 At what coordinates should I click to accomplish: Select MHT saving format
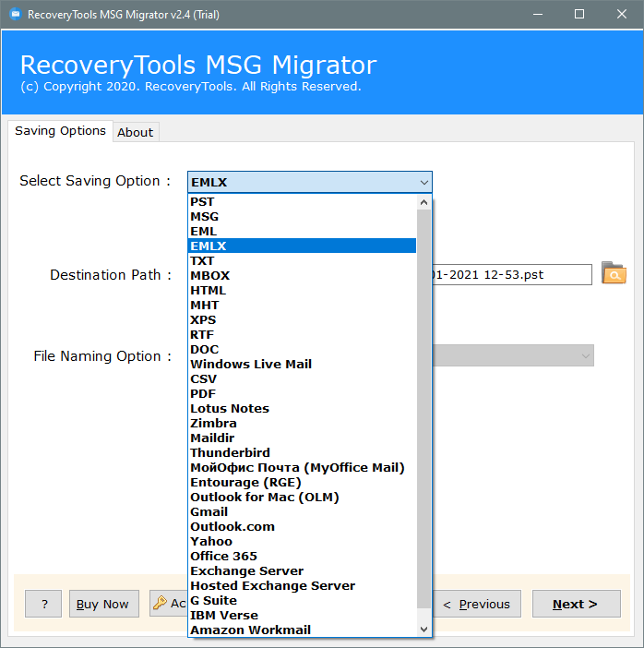302,305
